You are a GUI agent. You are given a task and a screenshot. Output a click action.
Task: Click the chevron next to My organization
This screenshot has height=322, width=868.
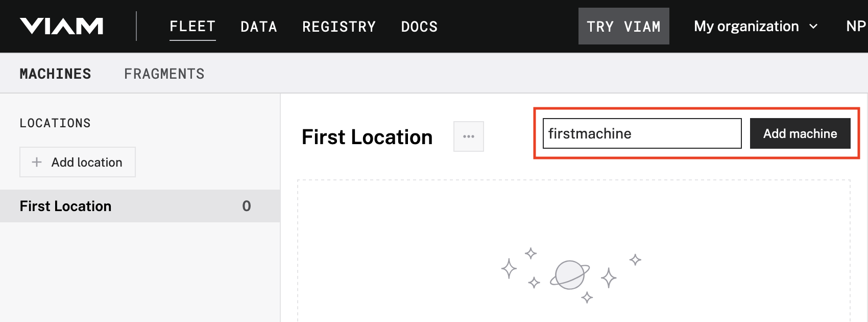[814, 27]
